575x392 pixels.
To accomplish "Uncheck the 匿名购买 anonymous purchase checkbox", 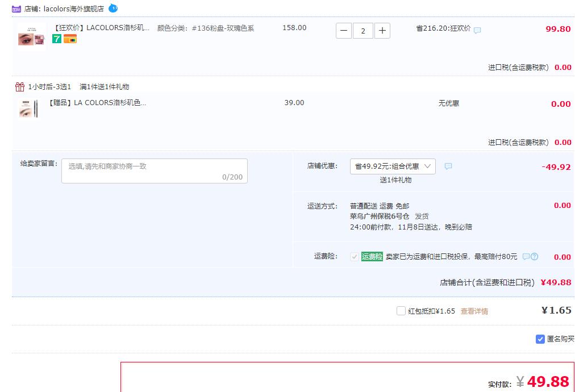I will coord(540,339).
